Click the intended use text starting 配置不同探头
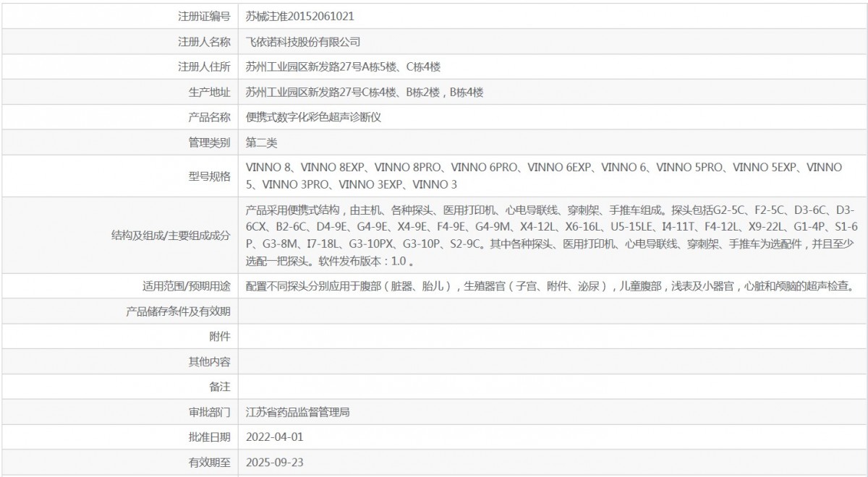Screen dimensions: 868x477 click(x=550, y=286)
